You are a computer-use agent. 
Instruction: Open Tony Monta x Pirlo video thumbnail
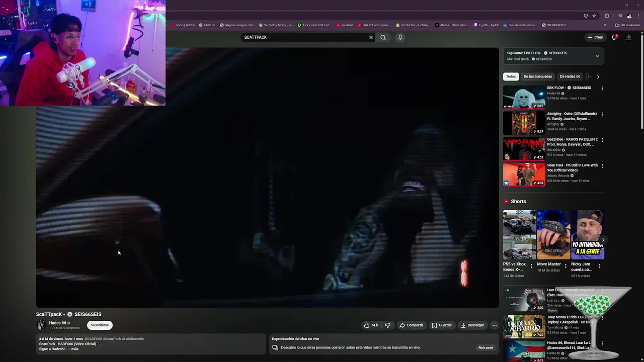click(x=524, y=326)
